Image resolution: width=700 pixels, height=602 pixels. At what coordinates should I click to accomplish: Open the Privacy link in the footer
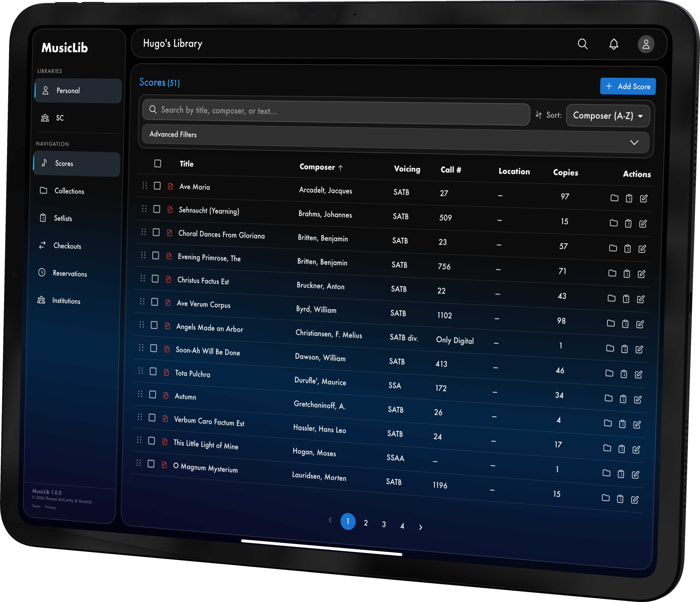51,507
